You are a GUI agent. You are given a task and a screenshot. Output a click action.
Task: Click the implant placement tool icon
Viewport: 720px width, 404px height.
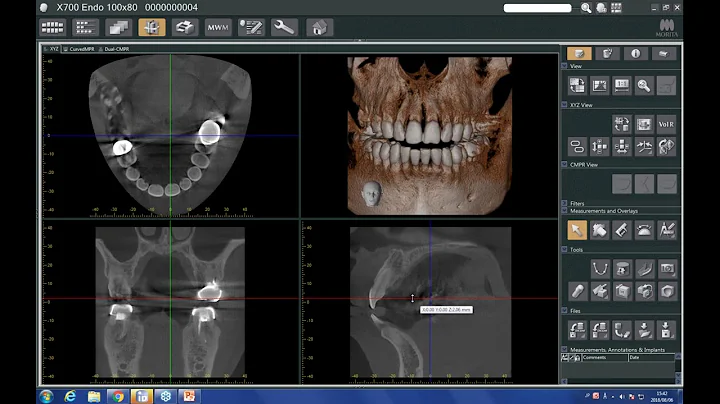point(577,291)
